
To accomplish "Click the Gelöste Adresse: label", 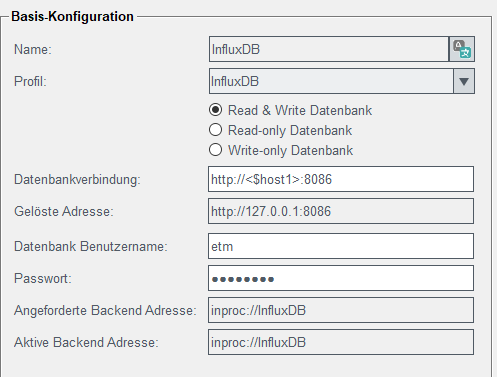I will pyautogui.click(x=64, y=211).
